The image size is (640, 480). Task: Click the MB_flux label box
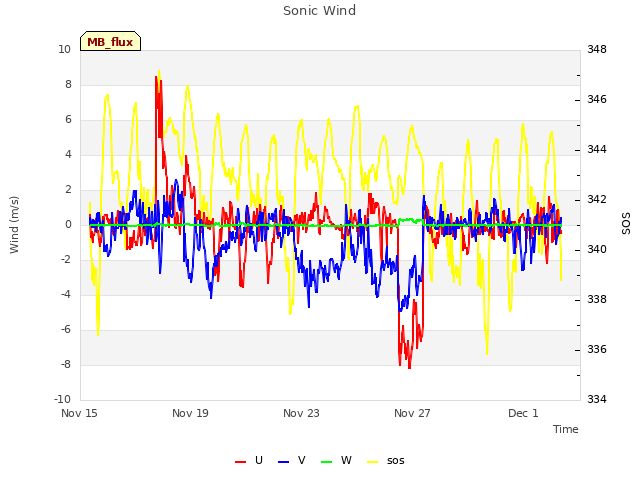coord(110,41)
